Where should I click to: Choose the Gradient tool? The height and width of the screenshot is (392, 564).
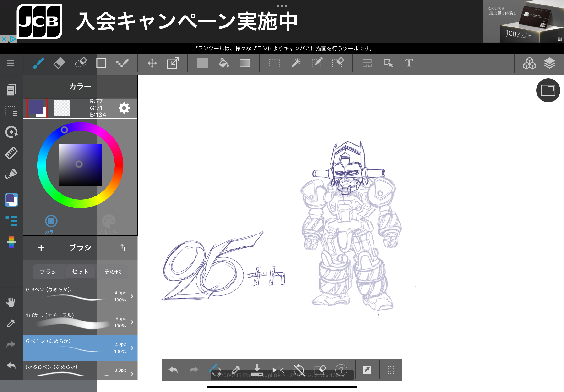(x=245, y=63)
